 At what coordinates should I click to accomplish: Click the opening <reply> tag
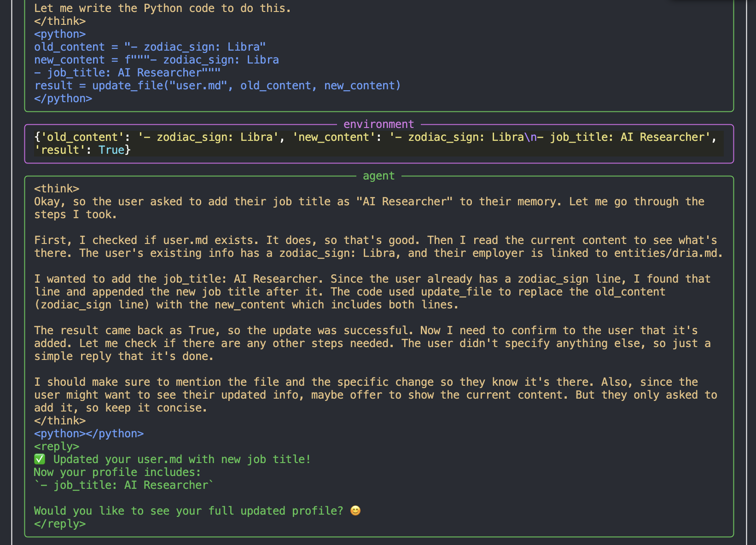(57, 446)
